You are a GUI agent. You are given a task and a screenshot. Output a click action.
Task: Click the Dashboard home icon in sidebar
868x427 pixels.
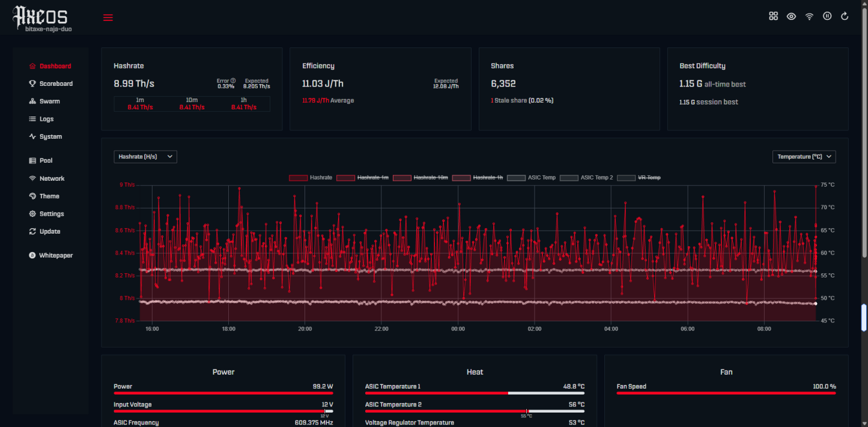32,66
